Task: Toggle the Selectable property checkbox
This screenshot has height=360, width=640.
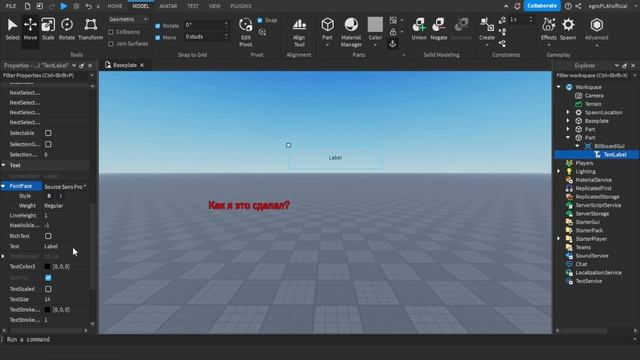Action: 48,133
